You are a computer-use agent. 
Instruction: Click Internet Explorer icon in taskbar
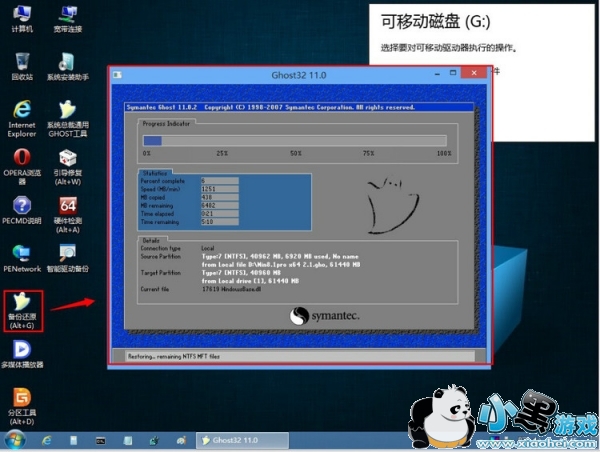[x=47, y=441]
